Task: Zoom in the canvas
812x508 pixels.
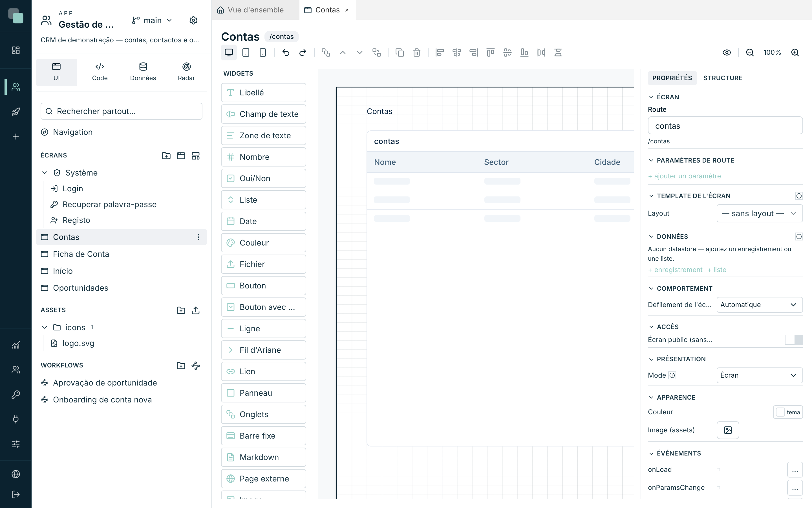Action: [795, 52]
